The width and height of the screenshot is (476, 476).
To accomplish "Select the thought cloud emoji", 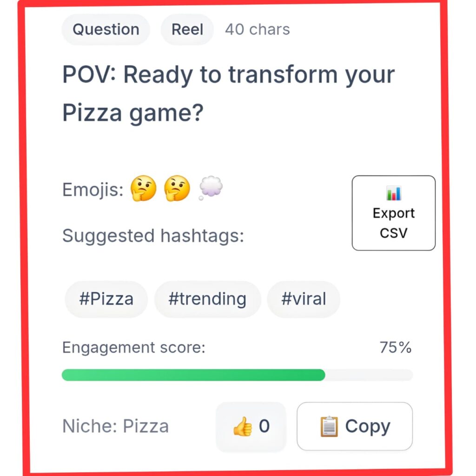I will pos(210,188).
